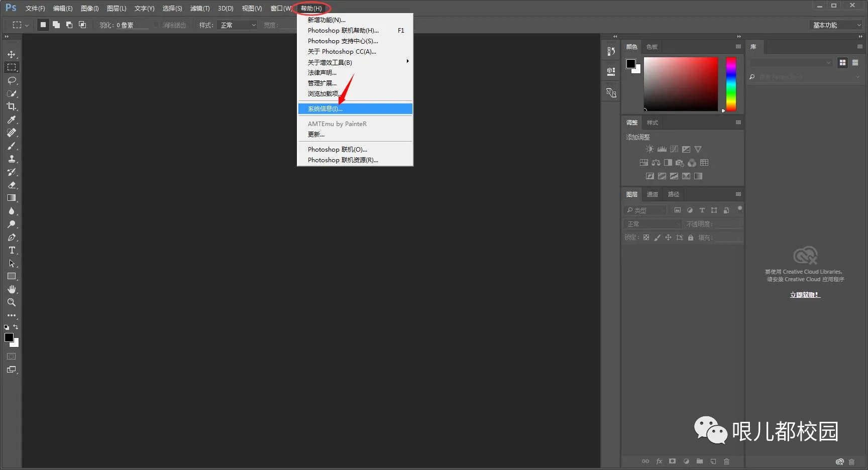Click the 立即获取! link
Viewport: 868px width, 470px height.
[x=805, y=295]
